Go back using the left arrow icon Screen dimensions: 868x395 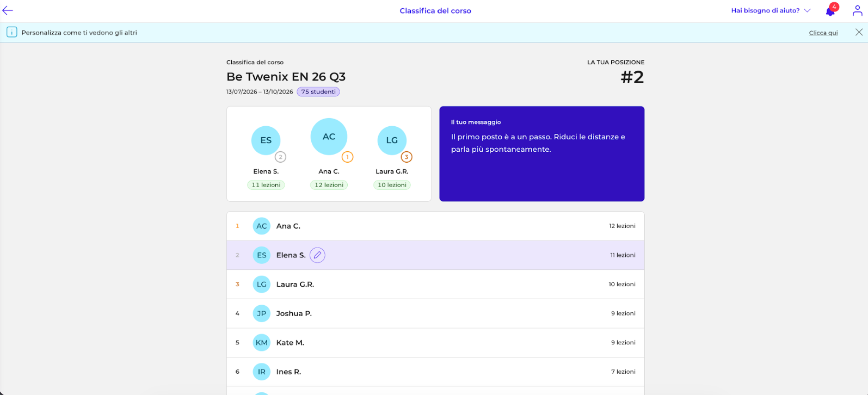point(8,10)
